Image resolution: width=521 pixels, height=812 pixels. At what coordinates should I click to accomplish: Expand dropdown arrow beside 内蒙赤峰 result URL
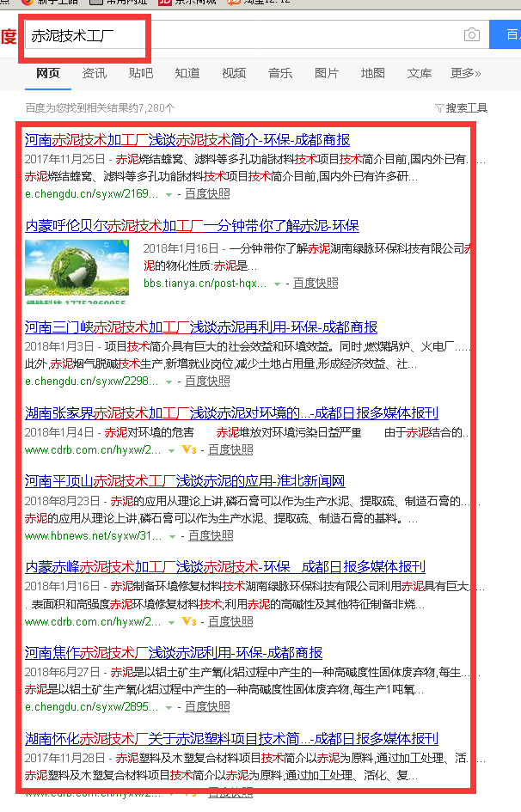click(171, 622)
